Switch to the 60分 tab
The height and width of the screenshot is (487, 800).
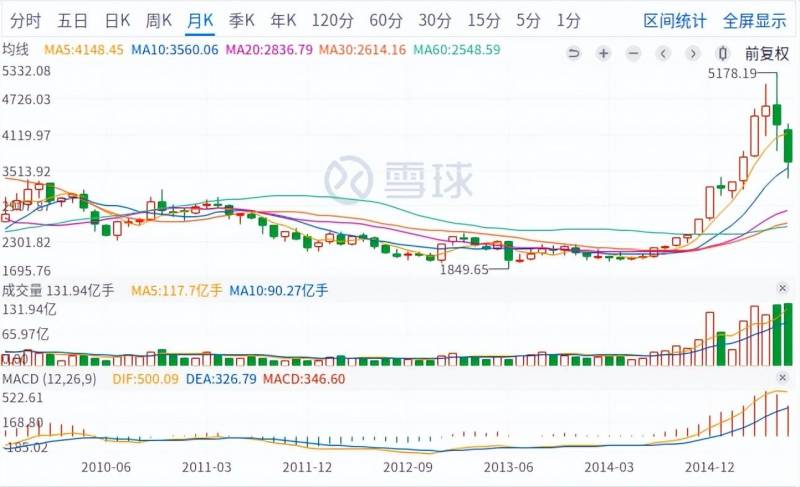(386, 21)
